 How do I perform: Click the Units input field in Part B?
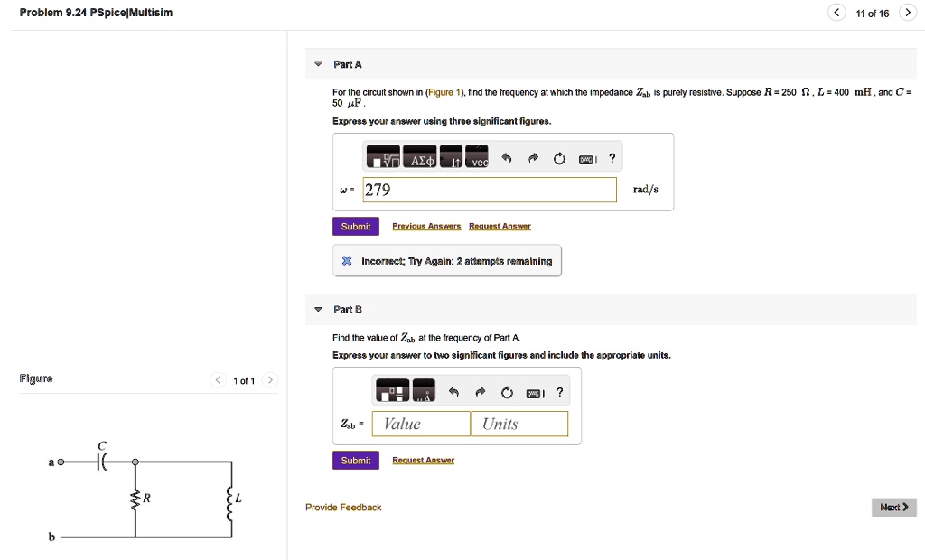point(519,424)
